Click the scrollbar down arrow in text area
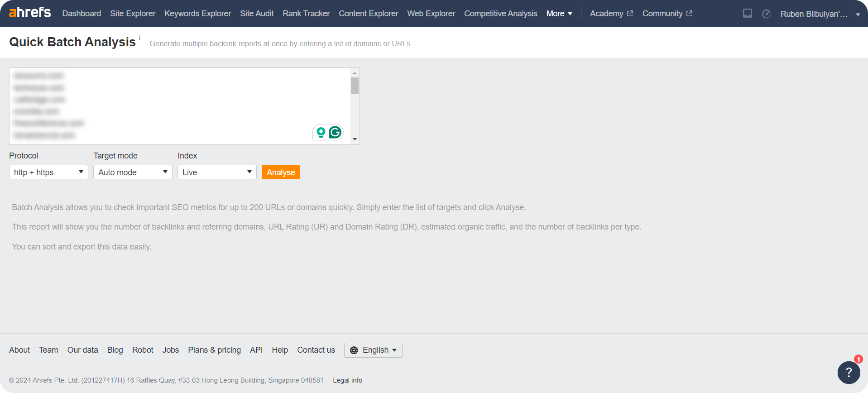This screenshot has width=868, height=393. point(355,139)
